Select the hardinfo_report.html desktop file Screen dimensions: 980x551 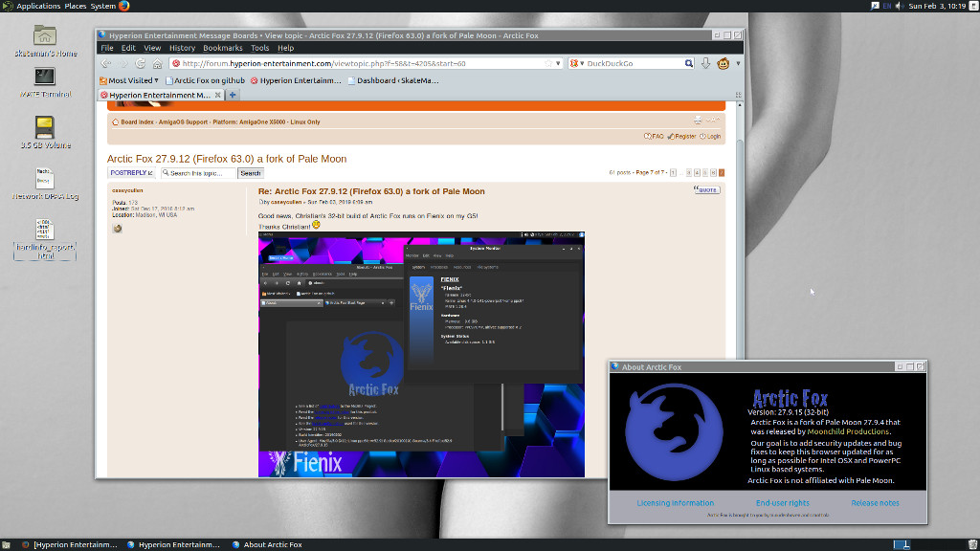click(45, 239)
